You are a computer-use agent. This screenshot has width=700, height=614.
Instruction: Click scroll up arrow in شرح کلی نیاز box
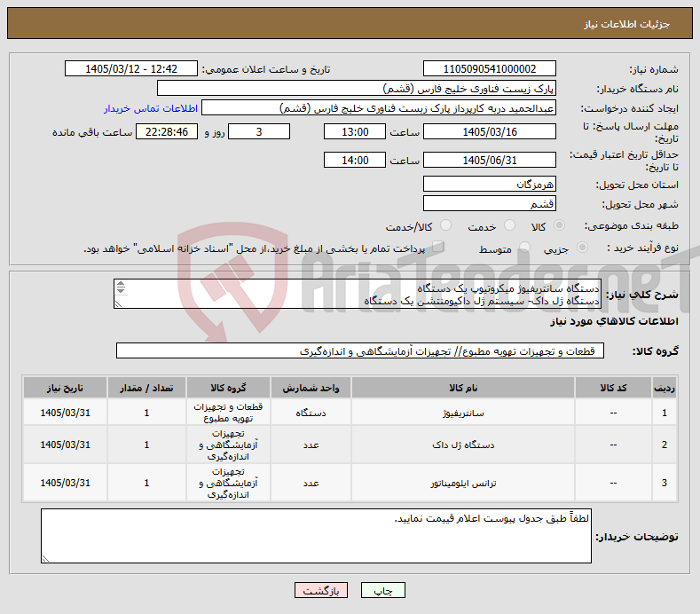pos(121,284)
